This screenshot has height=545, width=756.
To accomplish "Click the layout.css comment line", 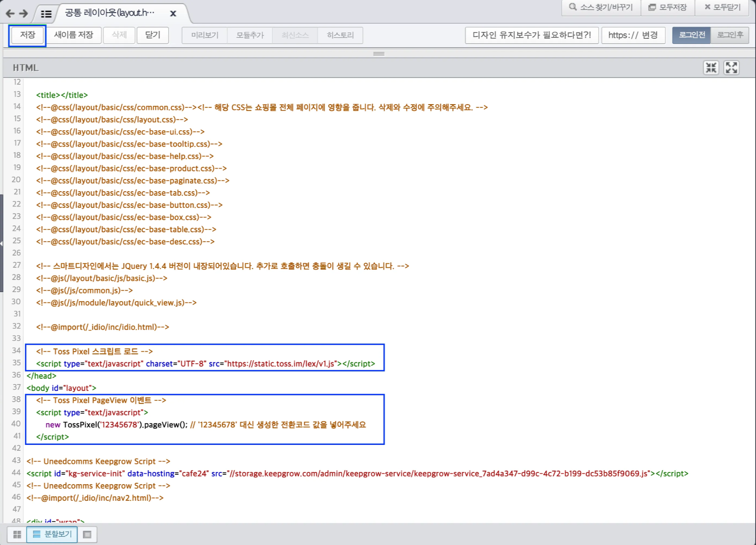I will tap(112, 119).
